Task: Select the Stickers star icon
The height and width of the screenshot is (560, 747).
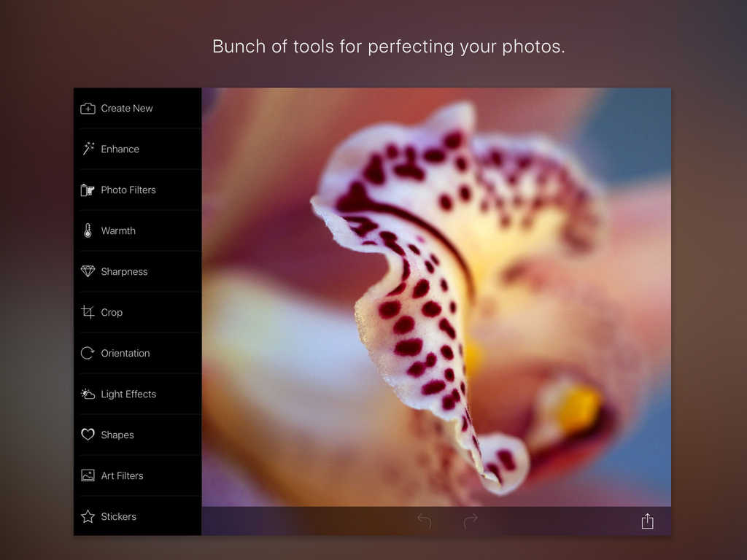Action: pos(88,516)
